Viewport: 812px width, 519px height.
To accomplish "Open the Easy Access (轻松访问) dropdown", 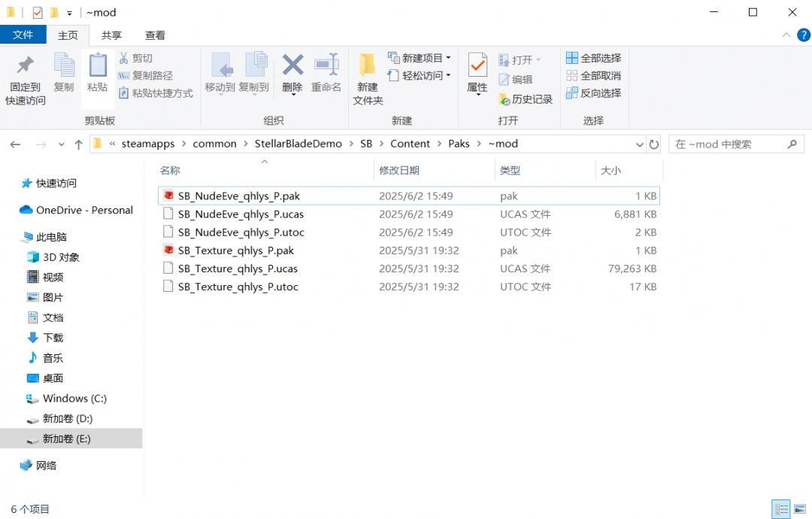I will pos(420,76).
